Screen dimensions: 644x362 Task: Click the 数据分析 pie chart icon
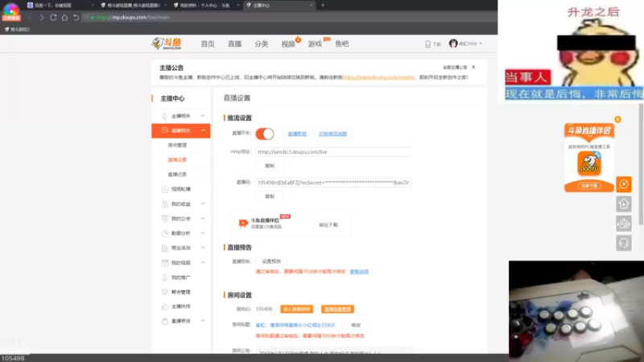165,233
